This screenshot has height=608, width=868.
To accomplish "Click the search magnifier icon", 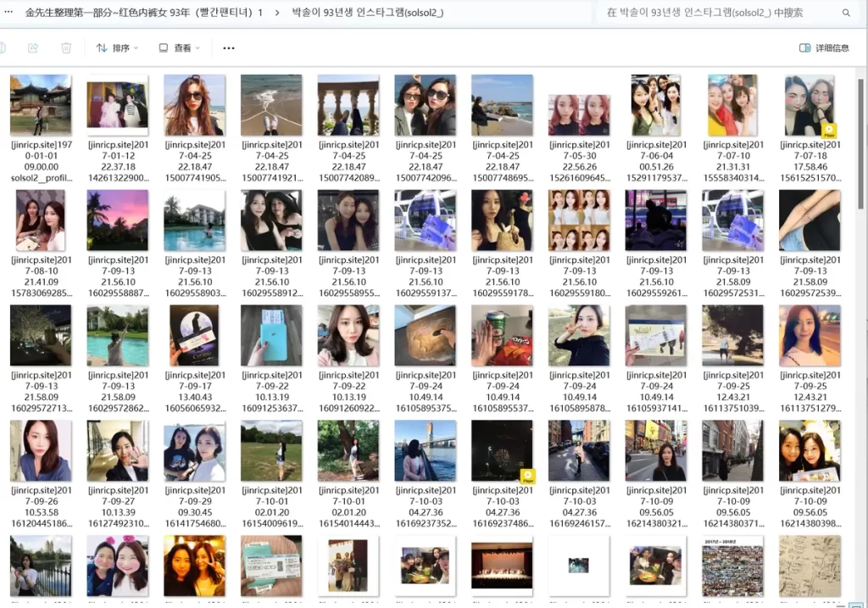I will 846,13.
